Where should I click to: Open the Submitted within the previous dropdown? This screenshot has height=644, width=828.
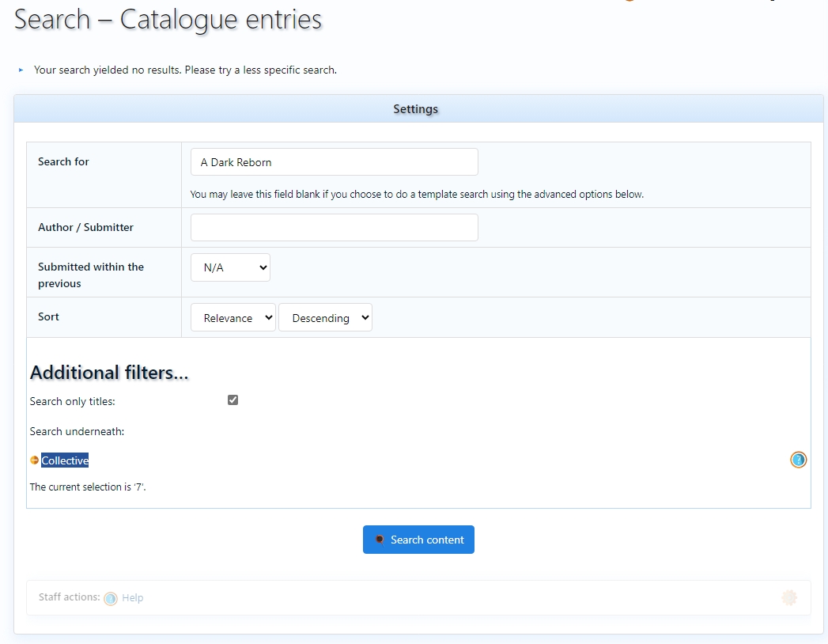click(x=230, y=267)
